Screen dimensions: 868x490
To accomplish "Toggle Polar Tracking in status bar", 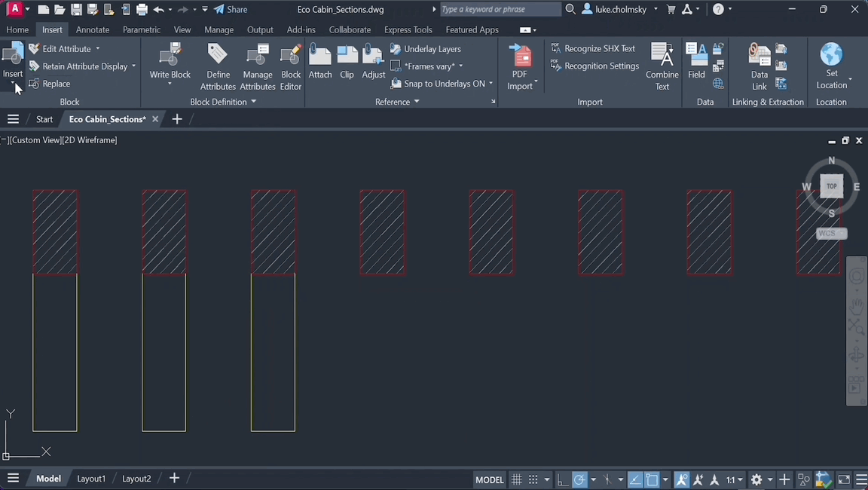I will point(579,479).
